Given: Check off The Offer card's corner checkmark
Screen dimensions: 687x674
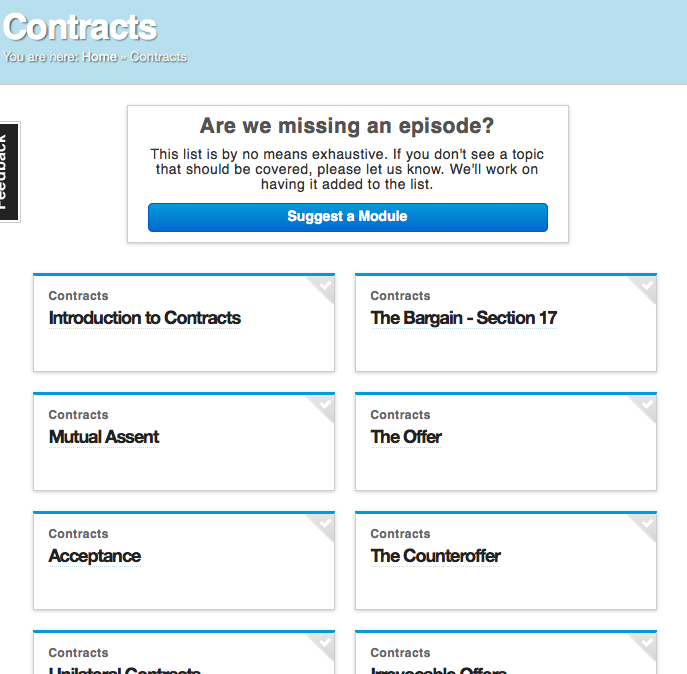Looking at the screenshot, I should click(647, 404).
